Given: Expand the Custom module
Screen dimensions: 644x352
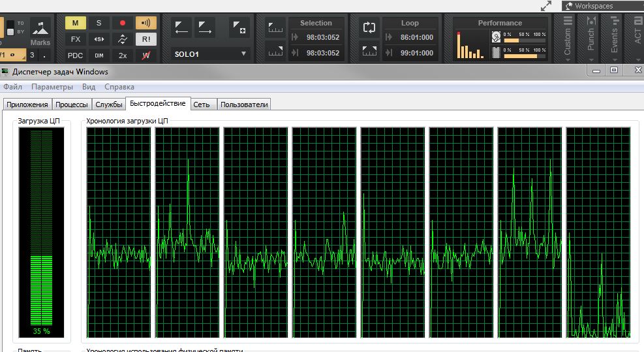Looking at the screenshot, I should [568, 38].
